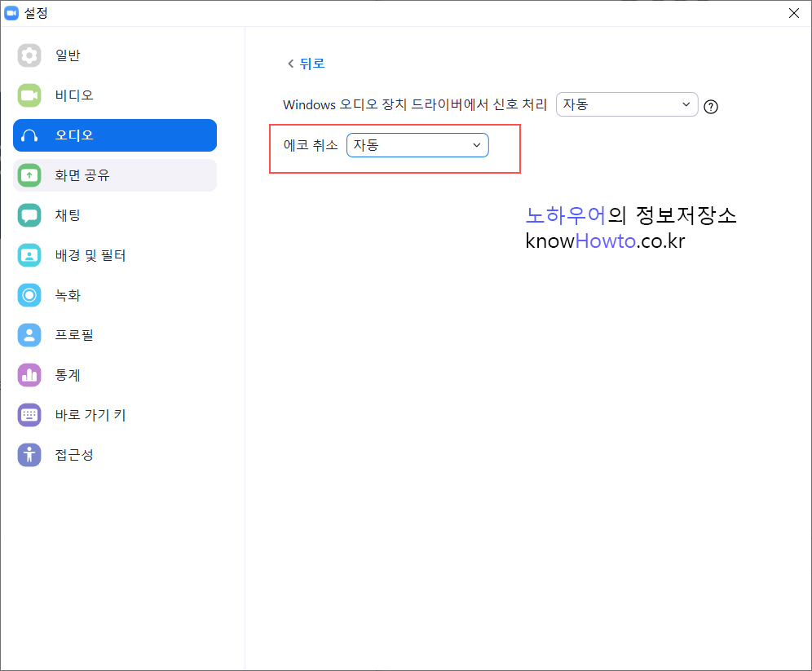
Task: Show the 녹화 settings
Action: point(115,295)
